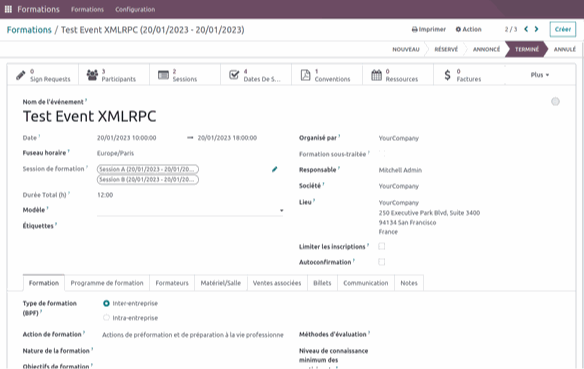Click the 12:00 total duration value
584x369 pixels.
coord(105,195)
